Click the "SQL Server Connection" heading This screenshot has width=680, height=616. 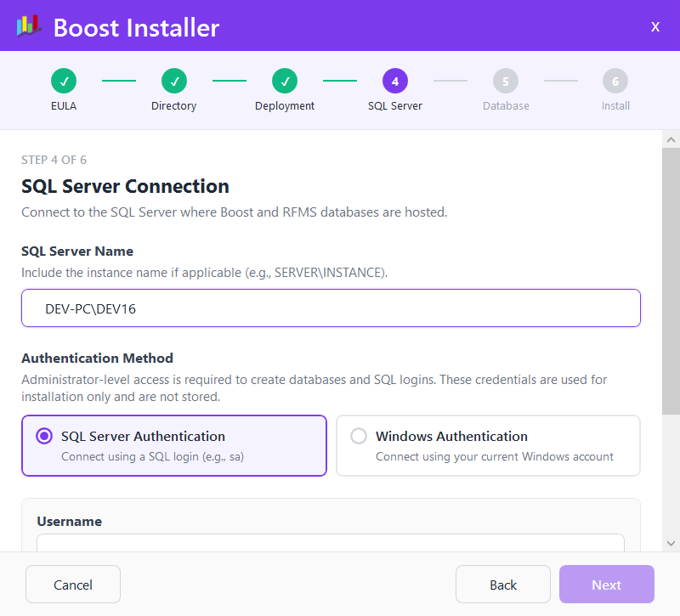(x=125, y=186)
